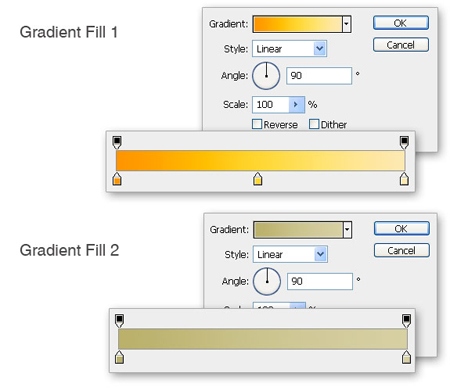Select the pale yellow right color stop on the orange gradient bar
This screenshot has height=391, width=450.
click(404, 179)
